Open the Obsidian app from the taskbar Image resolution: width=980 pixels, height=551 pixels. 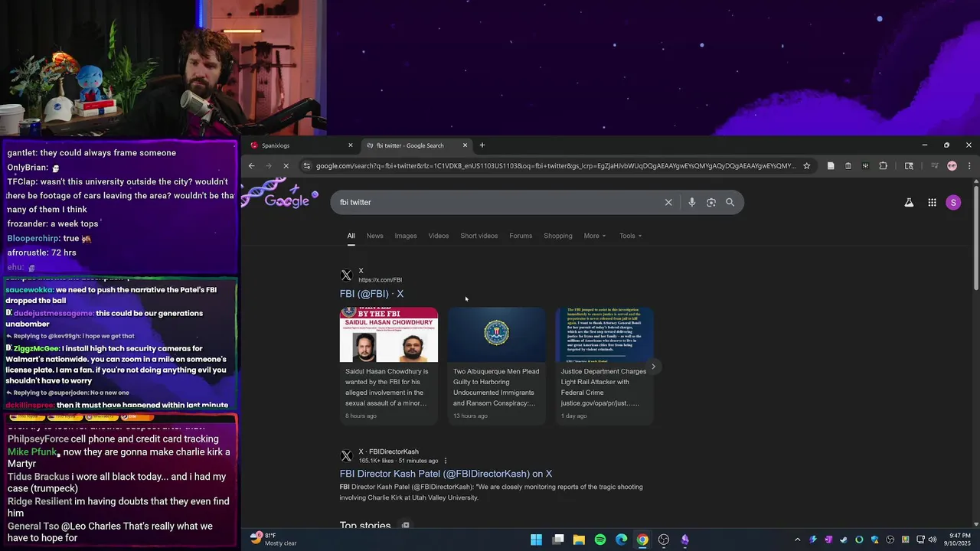tap(684, 540)
